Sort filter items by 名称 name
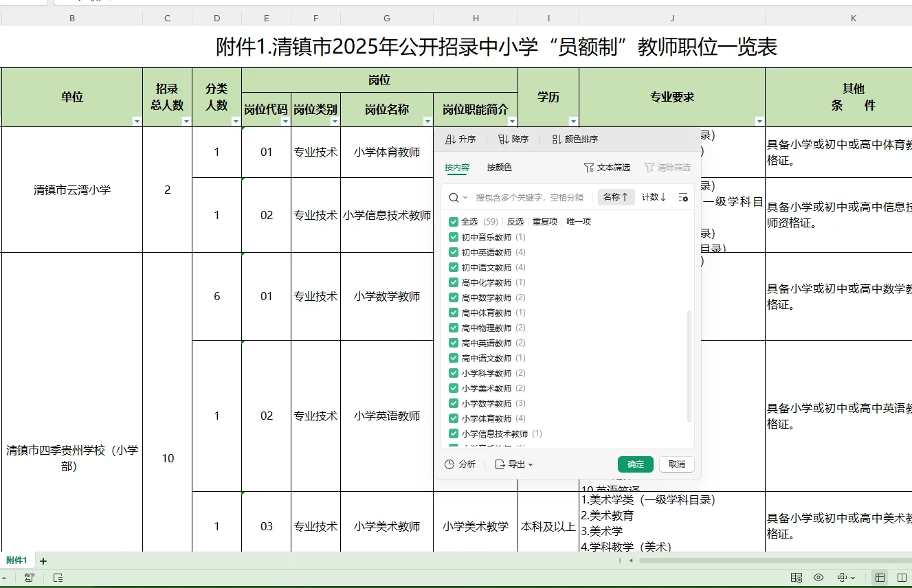 [616, 197]
